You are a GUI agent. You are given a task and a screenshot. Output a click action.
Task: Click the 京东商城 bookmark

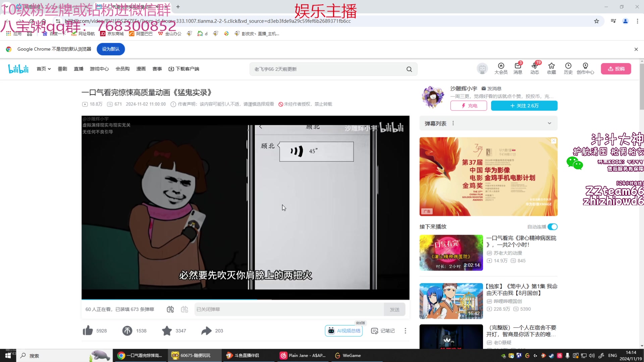(x=112, y=34)
